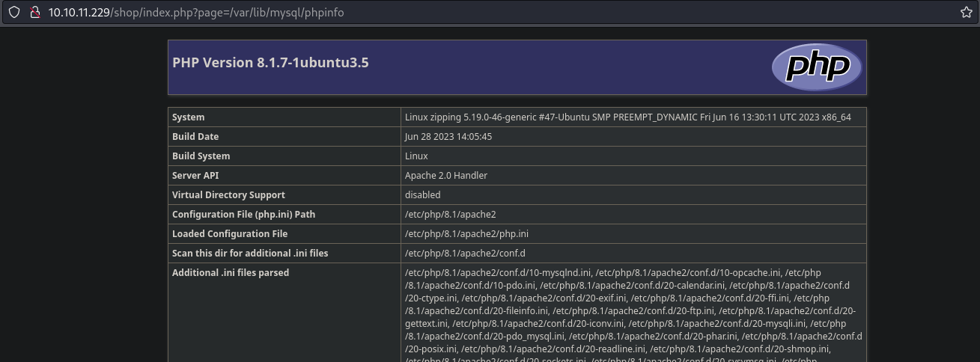
Task: Click the Apache 2.0 Handler value
Action: click(x=446, y=176)
